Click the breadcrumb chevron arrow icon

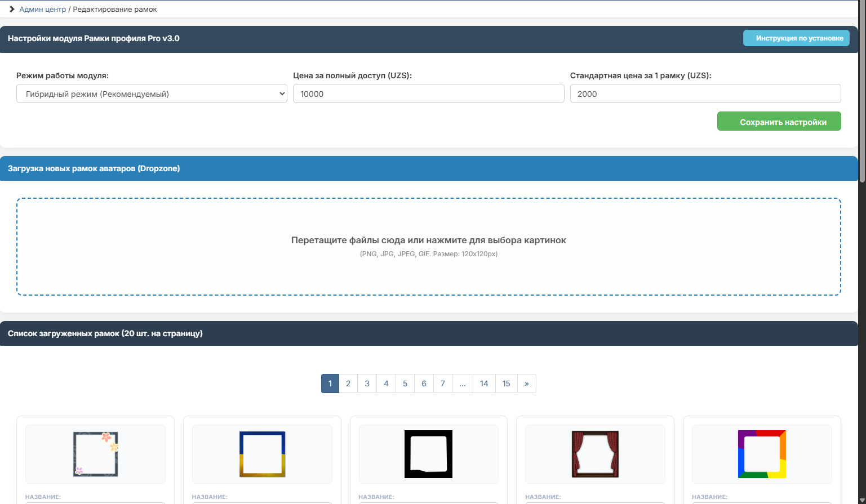12,9
